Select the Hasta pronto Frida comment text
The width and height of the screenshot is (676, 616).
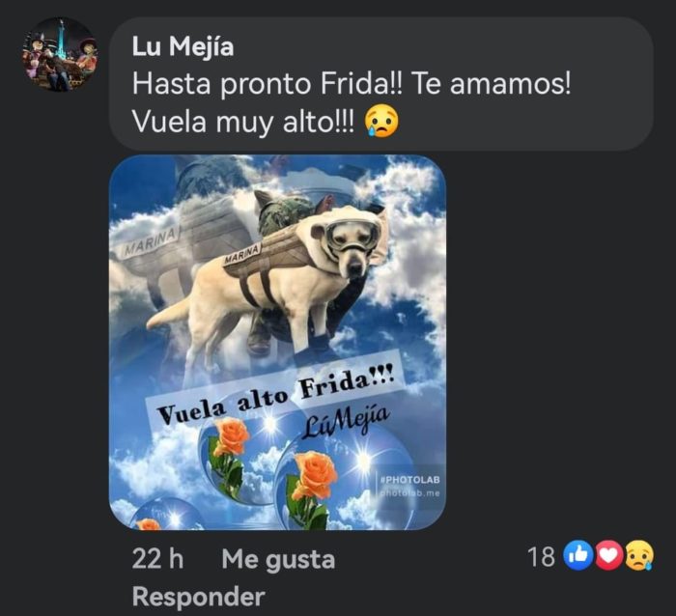[352, 84]
